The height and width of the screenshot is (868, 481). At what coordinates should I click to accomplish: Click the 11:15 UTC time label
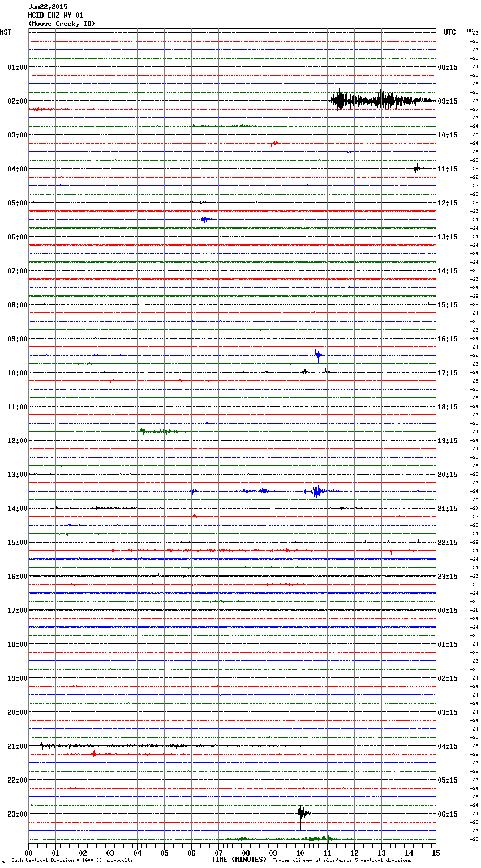click(x=448, y=169)
